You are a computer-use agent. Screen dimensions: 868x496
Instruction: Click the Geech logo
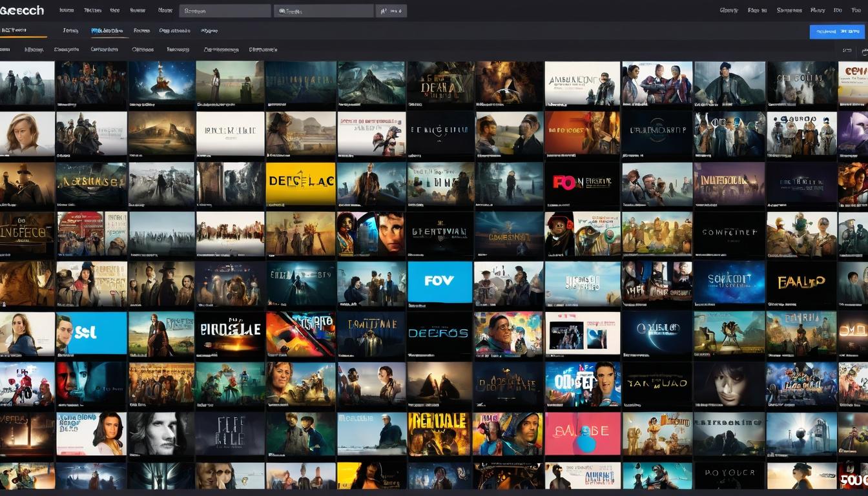coord(22,10)
